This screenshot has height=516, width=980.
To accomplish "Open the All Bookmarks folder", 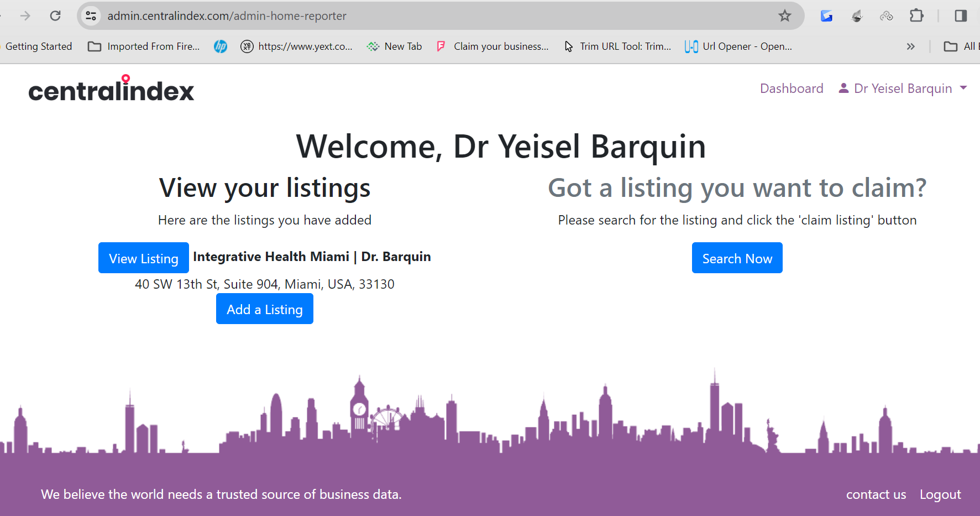I will point(961,46).
